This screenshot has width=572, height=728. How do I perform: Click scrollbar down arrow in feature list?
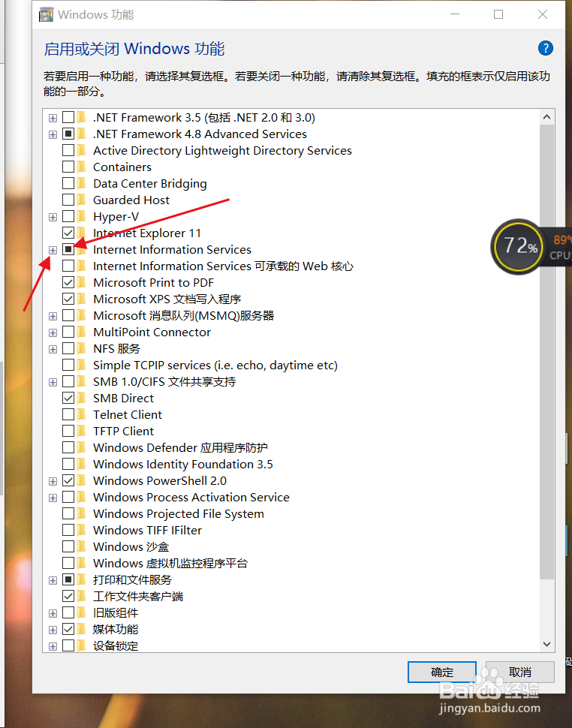pyautogui.click(x=547, y=644)
